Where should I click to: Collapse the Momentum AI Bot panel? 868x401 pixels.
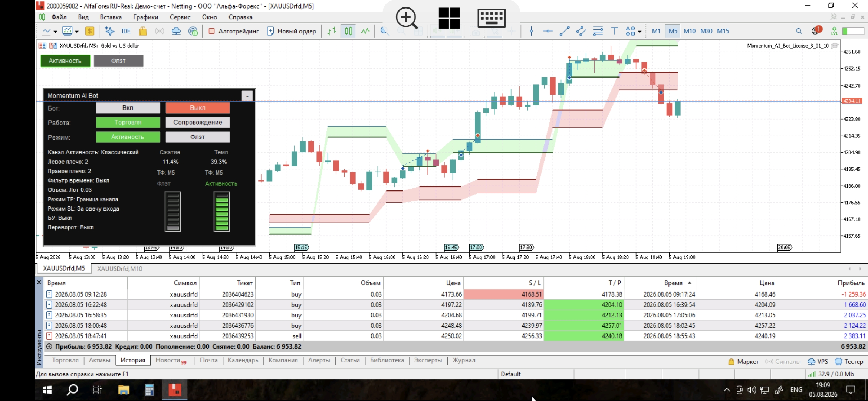point(247,96)
